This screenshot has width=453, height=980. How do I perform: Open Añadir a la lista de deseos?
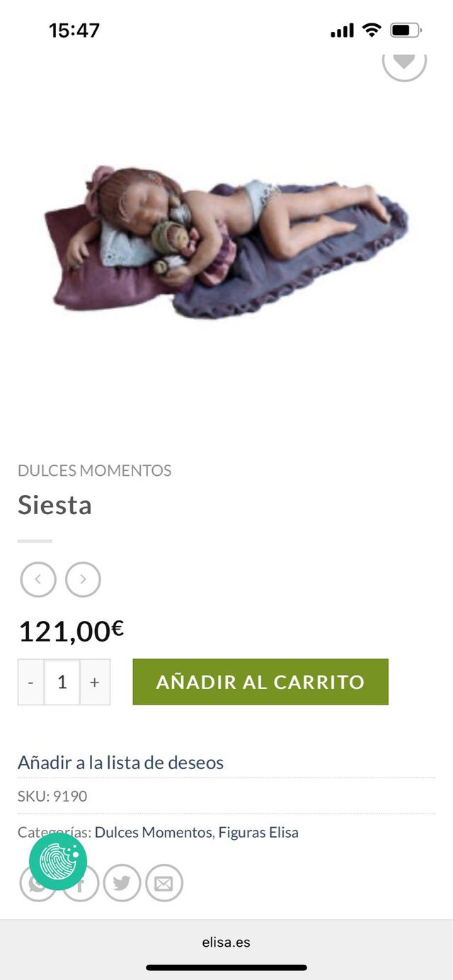pyautogui.click(x=120, y=763)
